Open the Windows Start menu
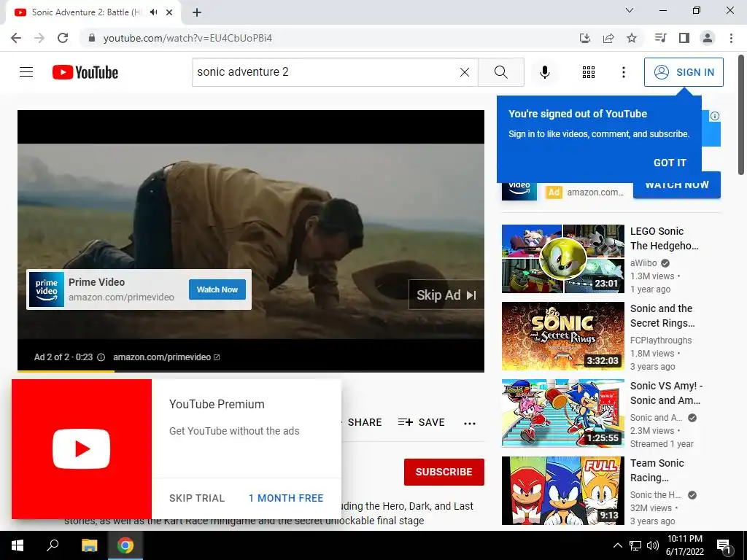The height and width of the screenshot is (560, 747). (18, 545)
